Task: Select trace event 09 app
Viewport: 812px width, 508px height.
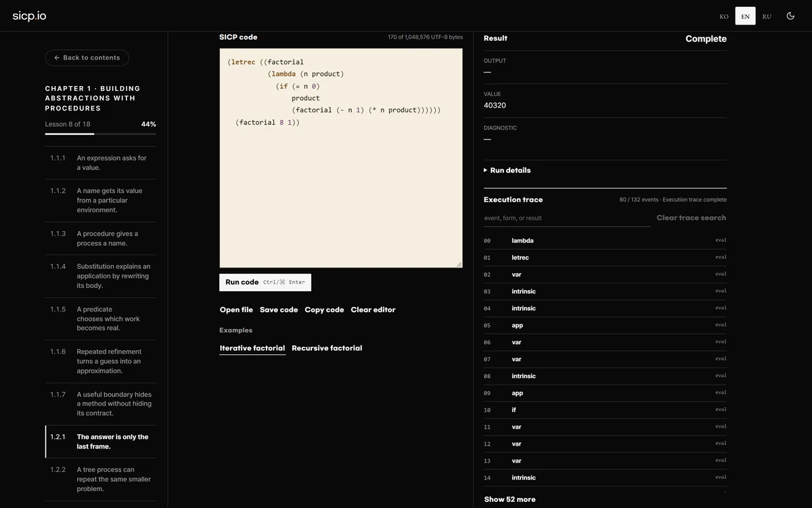Action: pos(605,393)
